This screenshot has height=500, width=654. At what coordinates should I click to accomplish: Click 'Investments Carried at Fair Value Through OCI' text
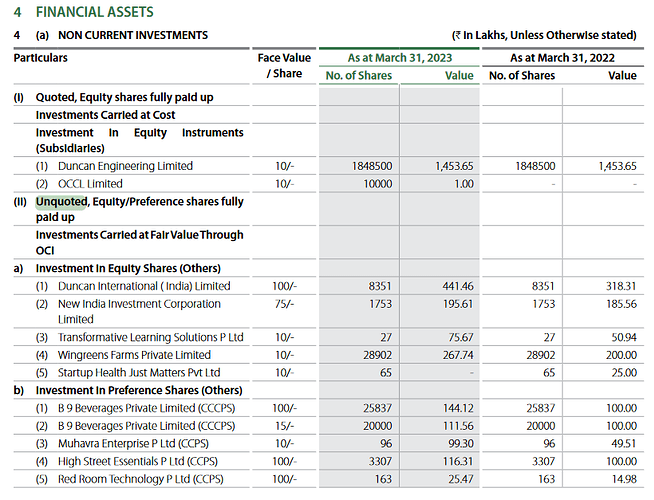[139, 243]
